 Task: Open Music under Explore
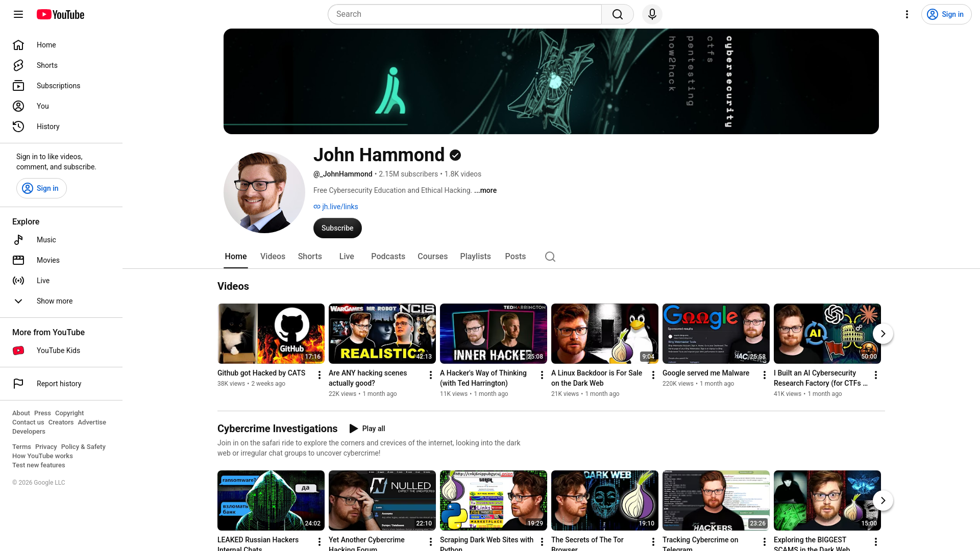tap(61, 240)
